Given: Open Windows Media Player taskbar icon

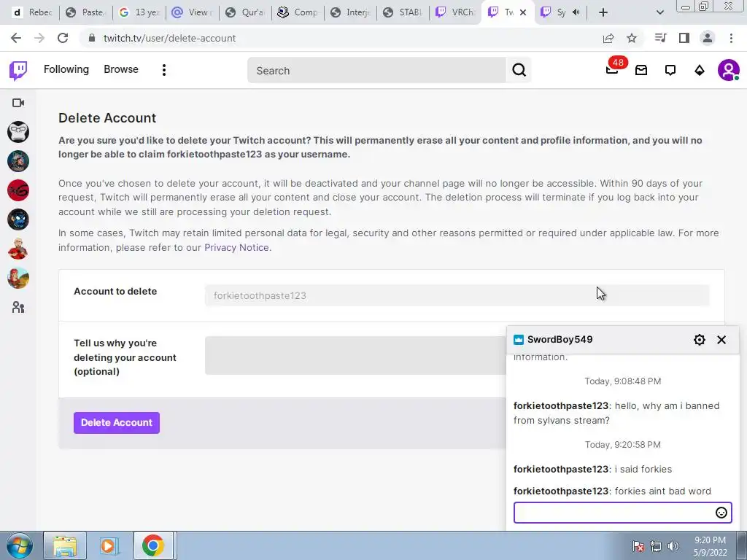Looking at the screenshot, I should pos(109,545).
